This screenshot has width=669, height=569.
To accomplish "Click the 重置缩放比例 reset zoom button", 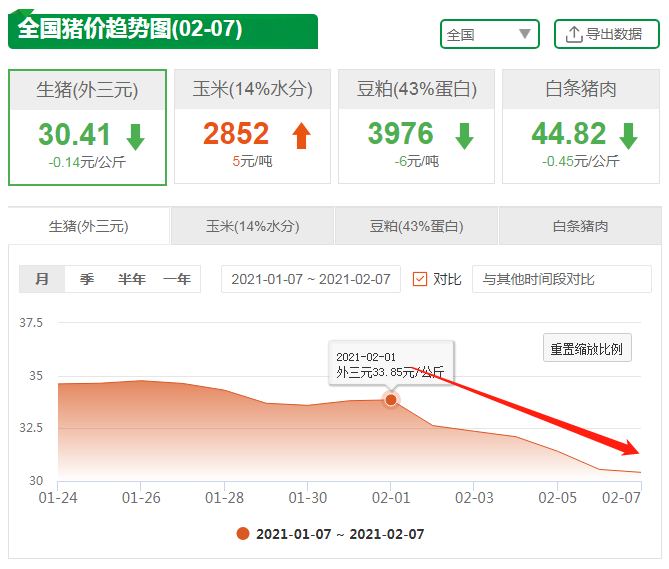I will pyautogui.click(x=587, y=348).
